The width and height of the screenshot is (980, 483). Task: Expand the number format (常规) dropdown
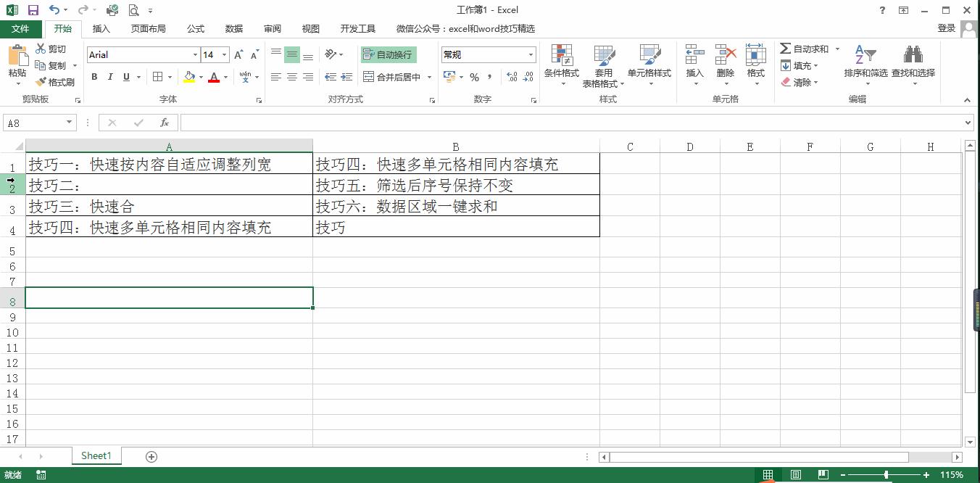(x=531, y=54)
